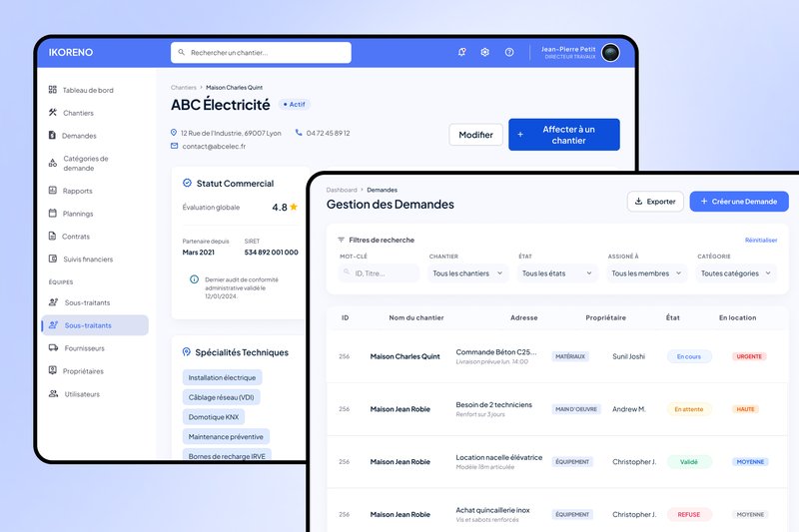Viewport: 799px width, 532px height.
Task: Open the help question mark icon
Action: (509, 52)
